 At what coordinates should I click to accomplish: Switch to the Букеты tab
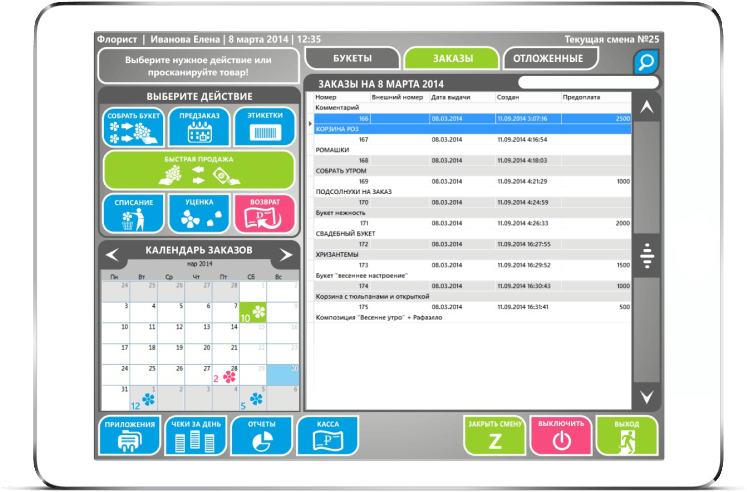(352, 59)
